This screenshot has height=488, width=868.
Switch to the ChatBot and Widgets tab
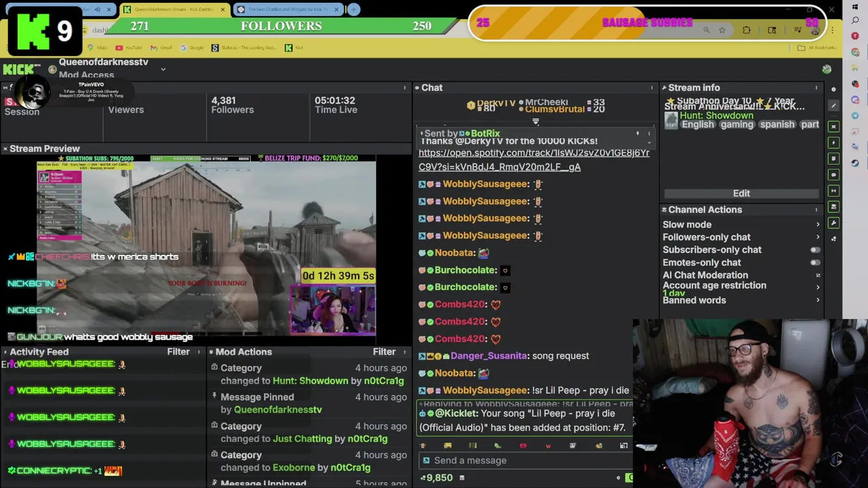tap(287, 9)
